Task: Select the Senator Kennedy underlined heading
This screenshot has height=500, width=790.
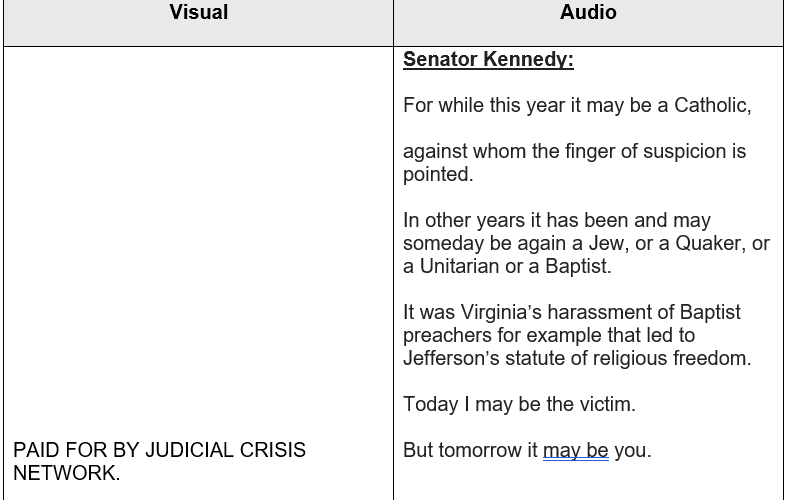Action: click(488, 59)
